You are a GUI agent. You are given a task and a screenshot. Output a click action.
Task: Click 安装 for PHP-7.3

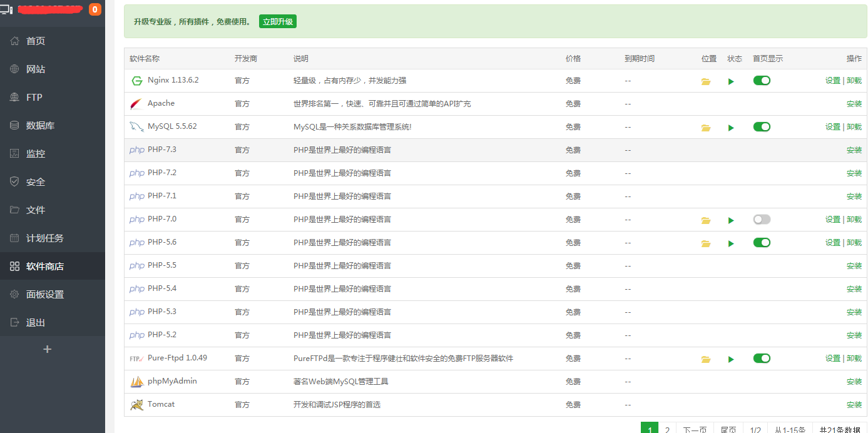(854, 150)
